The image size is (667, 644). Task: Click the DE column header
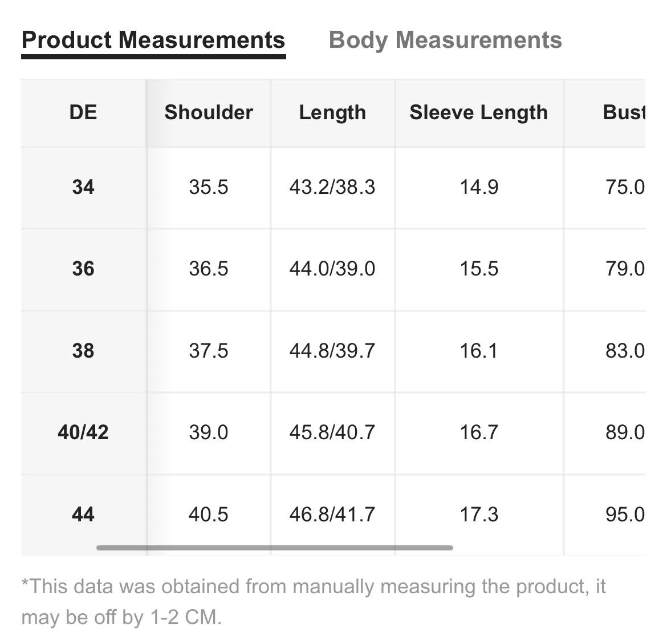coord(83,113)
